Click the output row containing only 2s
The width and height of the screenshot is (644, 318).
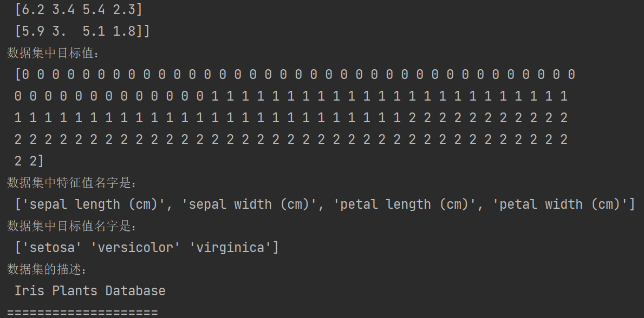[291, 140]
